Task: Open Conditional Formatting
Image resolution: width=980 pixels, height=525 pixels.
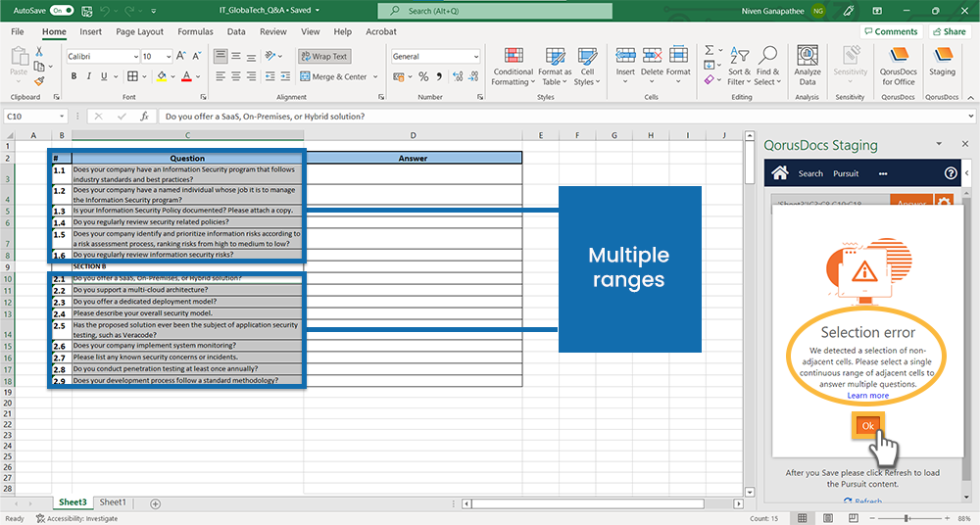Action: (514, 67)
